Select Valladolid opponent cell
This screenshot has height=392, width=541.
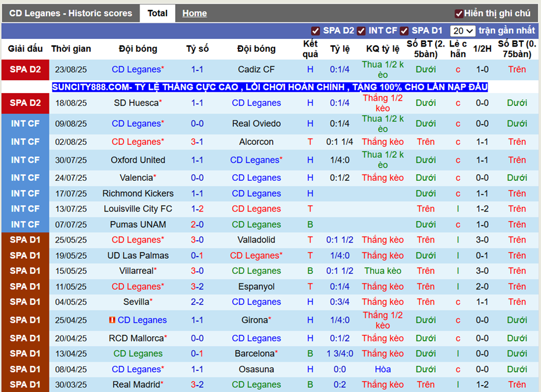(x=257, y=240)
